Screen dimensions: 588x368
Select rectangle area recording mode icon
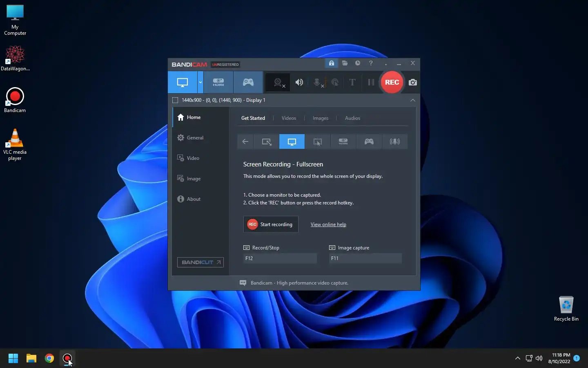(266, 141)
